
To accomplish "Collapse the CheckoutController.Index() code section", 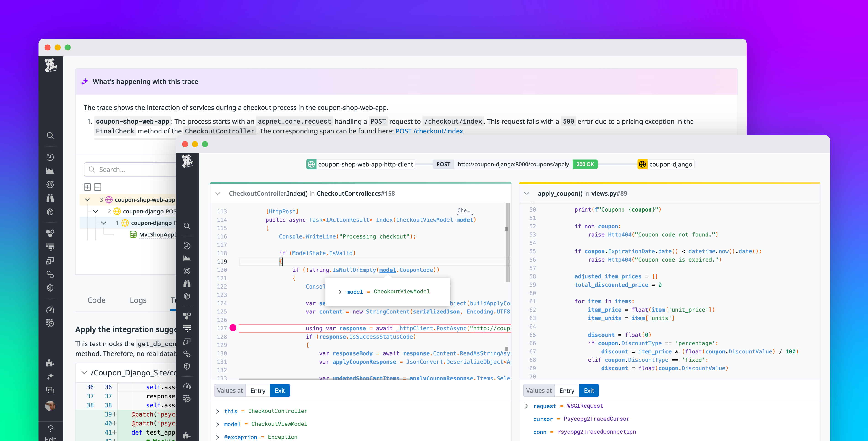I will click(x=218, y=193).
